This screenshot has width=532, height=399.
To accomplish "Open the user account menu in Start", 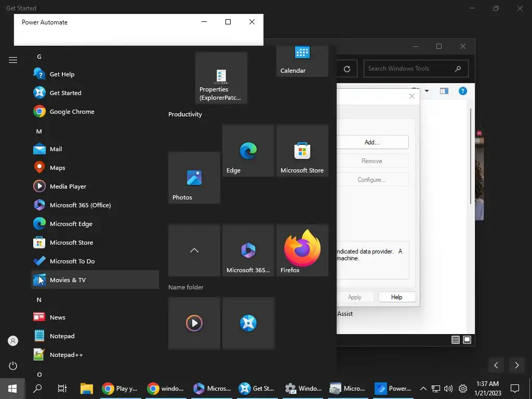I will tap(13, 341).
